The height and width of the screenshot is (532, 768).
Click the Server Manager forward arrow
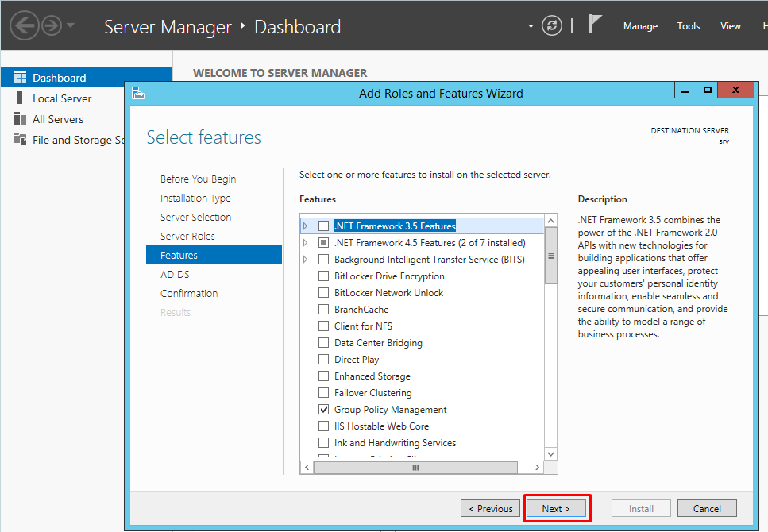[x=52, y=25]
